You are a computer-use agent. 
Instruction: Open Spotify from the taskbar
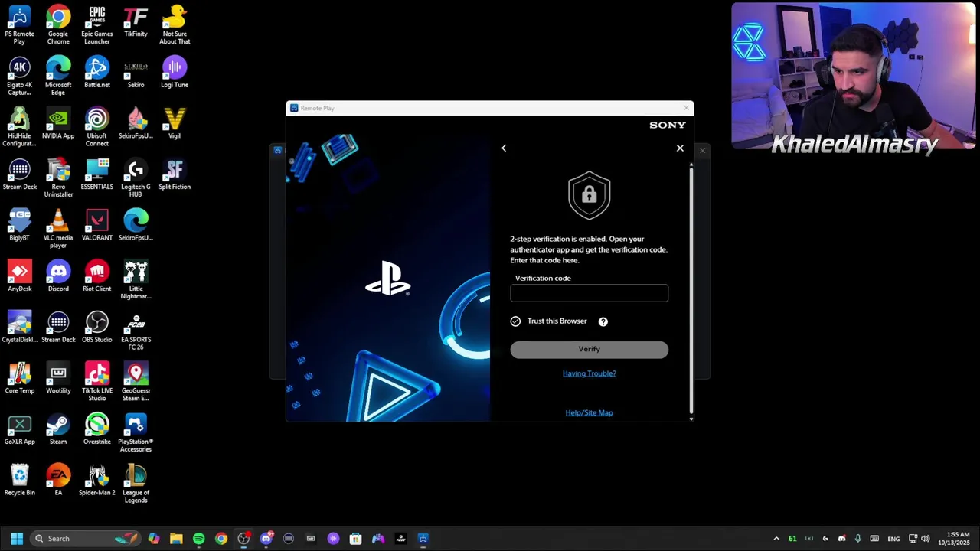point(198,538)
